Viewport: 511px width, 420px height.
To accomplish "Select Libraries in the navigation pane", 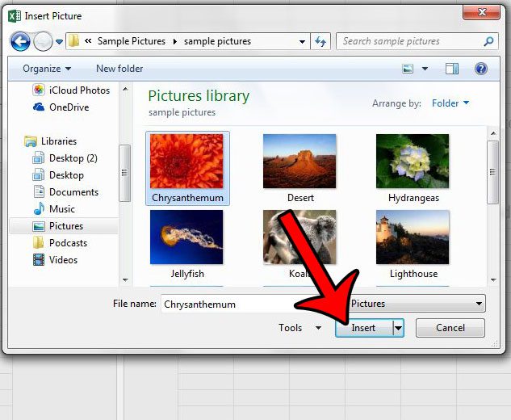I will [x=51, y=141].
